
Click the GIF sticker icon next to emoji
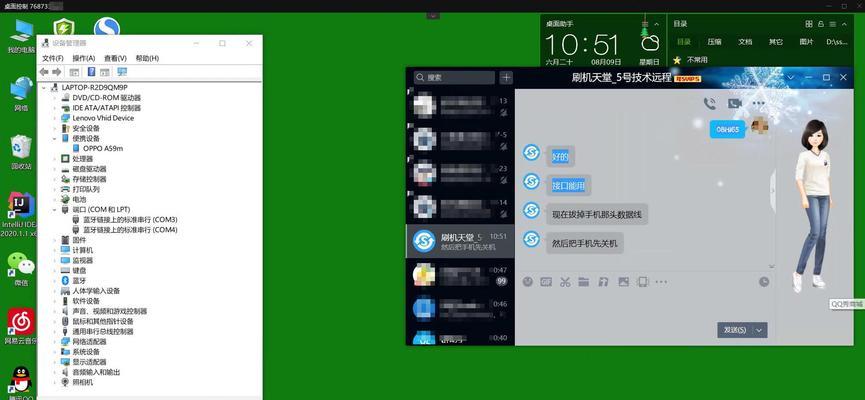tap(546, 282)
